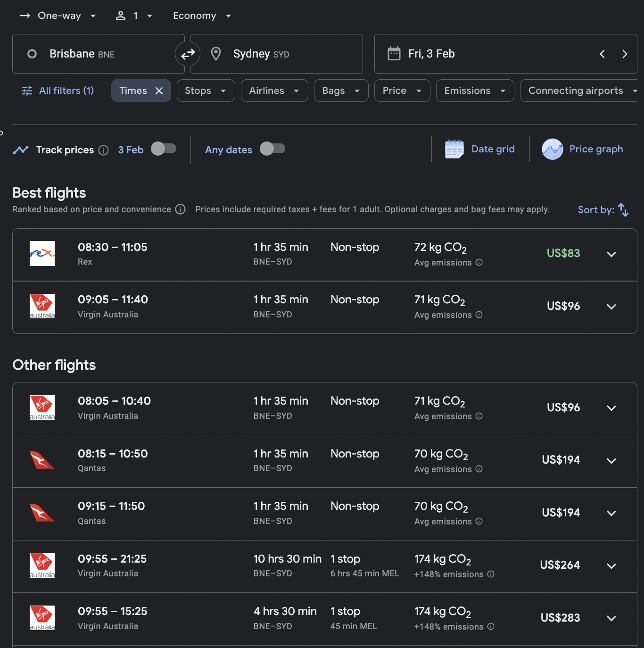Screen dimensions: 644x648
Task: Expand Qantas 09:15 flight details
Action: (611, 513)
